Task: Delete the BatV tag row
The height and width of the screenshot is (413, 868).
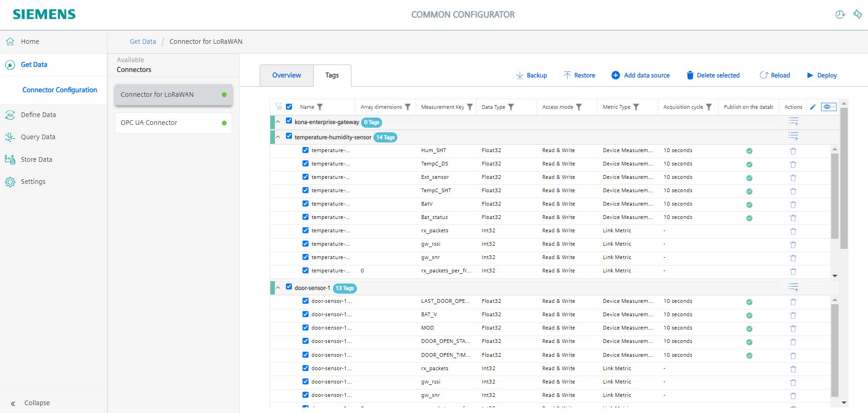Action: [x=793, y=204]
